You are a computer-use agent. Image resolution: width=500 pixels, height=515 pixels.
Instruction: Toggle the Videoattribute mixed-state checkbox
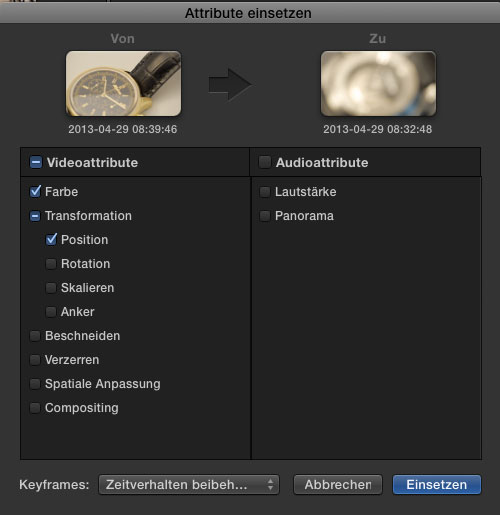click(x=36, y=162)
